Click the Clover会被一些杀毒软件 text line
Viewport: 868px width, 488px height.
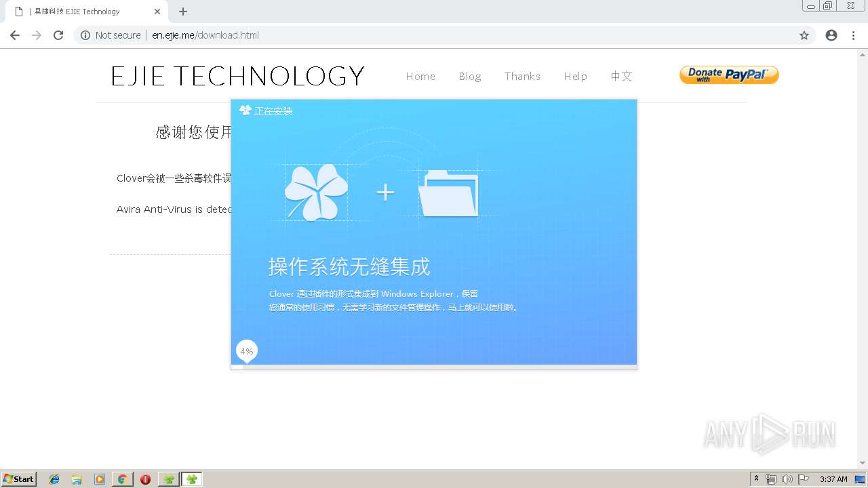pyautogui.click(x=174, y=178)
